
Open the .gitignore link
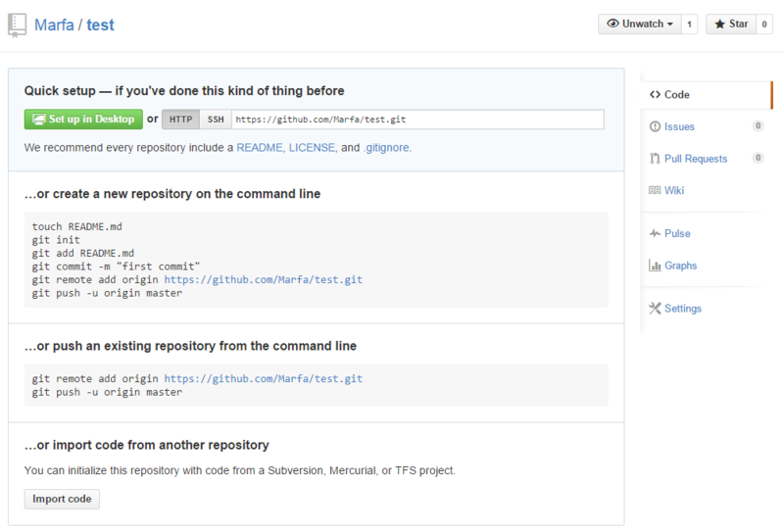[x=387, y=148]
